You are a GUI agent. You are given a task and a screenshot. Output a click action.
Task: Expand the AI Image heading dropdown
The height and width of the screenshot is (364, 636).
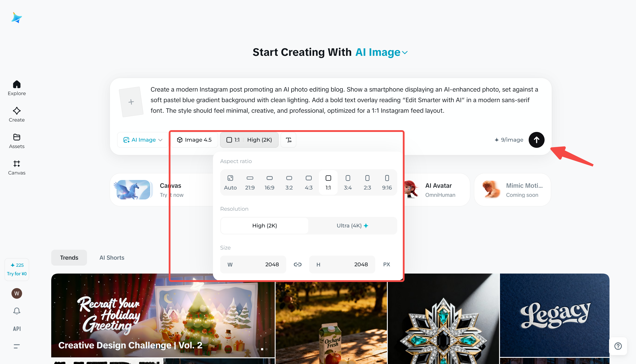(382, 52)
